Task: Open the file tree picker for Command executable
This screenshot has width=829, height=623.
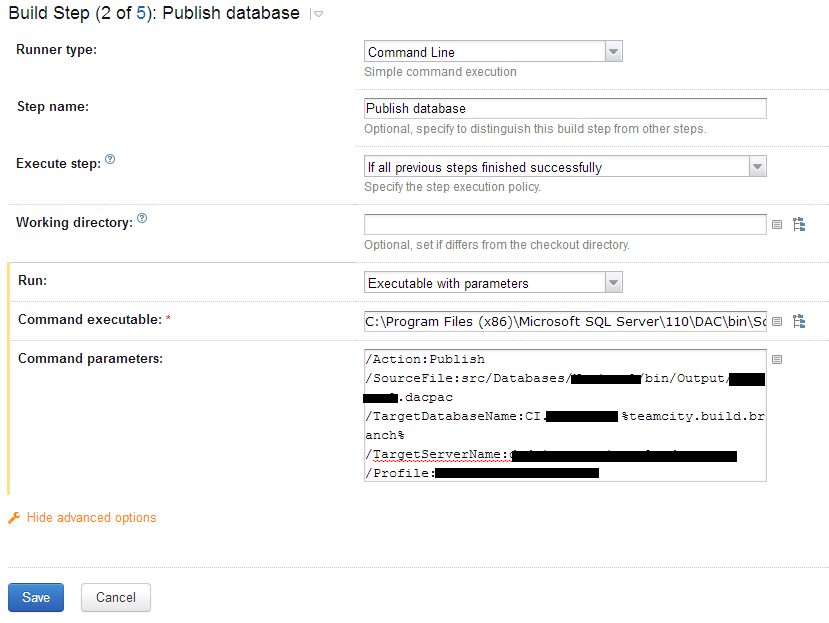Action: [799, 321]
